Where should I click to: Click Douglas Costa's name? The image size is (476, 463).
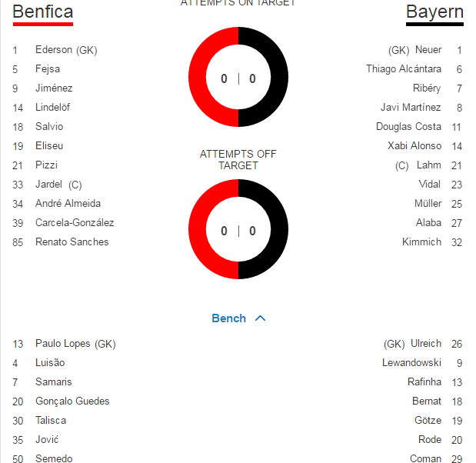408,127
